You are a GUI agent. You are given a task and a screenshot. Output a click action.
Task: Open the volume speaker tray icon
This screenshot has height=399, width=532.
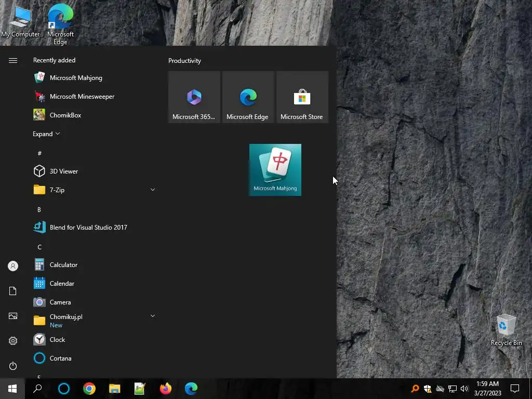click(x=464, y=389)
